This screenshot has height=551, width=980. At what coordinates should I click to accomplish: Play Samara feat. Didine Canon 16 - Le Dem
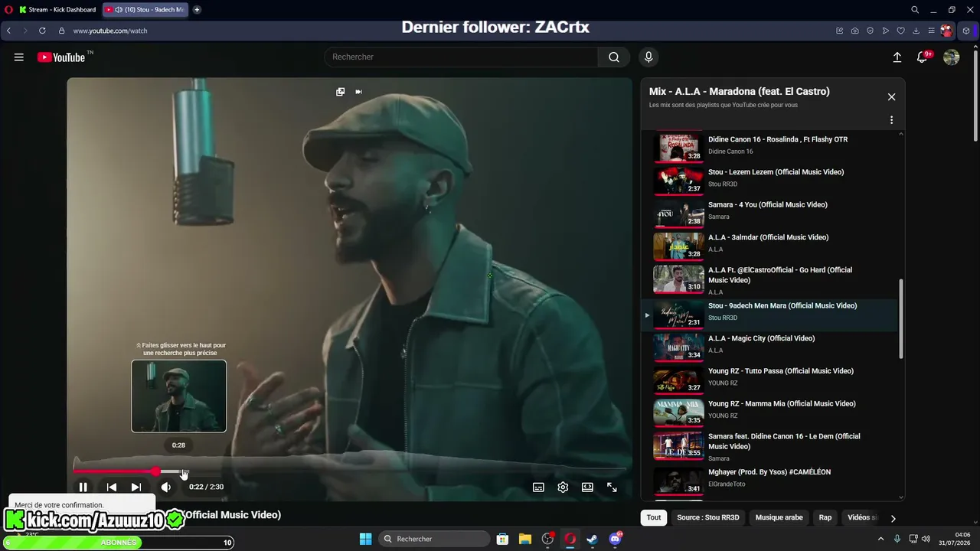[x=769, y=446]
